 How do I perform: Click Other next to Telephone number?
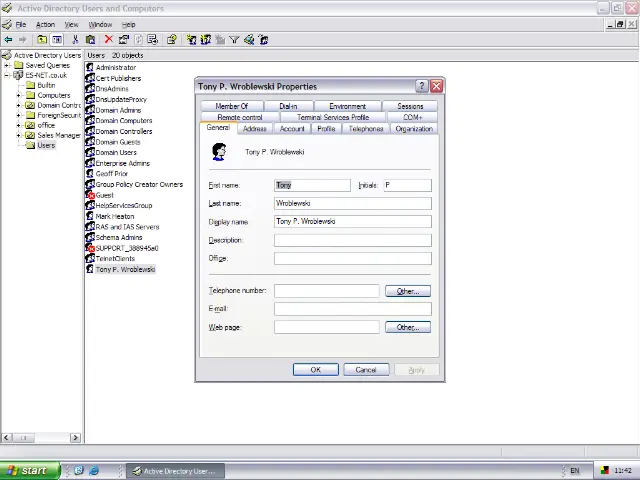[x=408, y=291]
